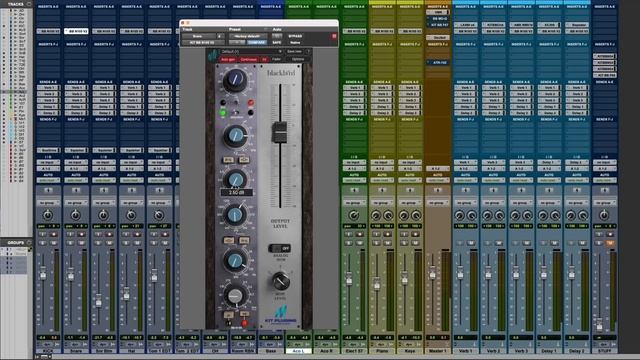
Task: Click the black button right of the green LED
Action: 250,112
